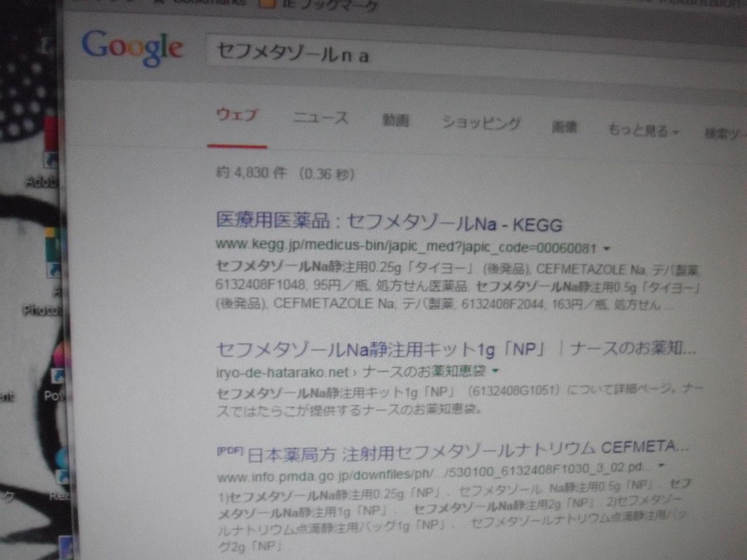Expand the もっと見る dropdown
This screenshot has height=560, width=747.
[x=643, y=130]
